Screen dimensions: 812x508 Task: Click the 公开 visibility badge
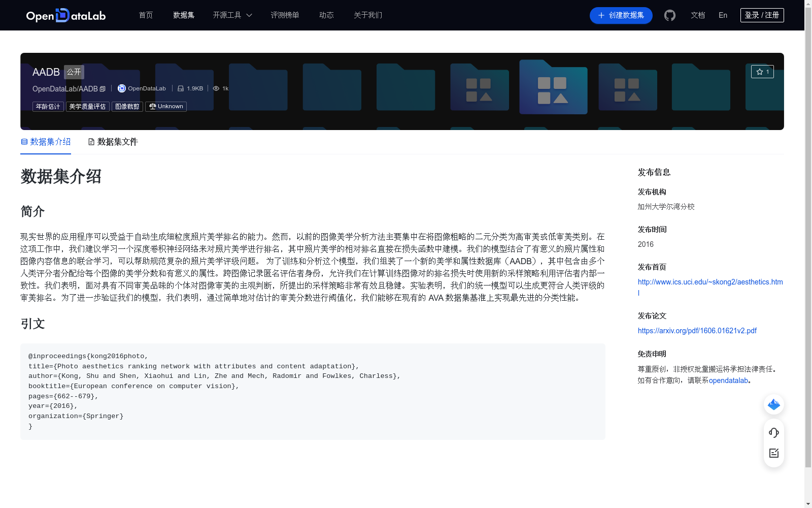pos(74,72)
